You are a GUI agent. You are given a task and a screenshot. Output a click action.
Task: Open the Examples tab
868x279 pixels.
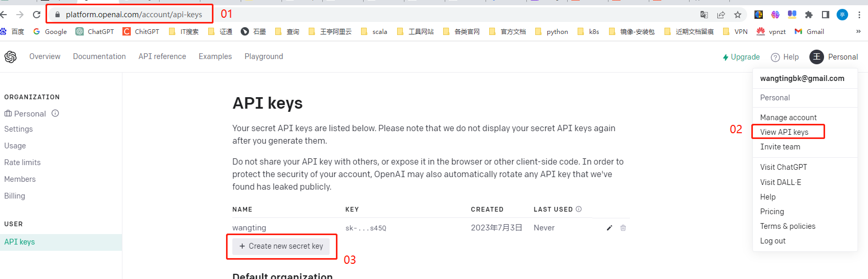click(215, 56)
